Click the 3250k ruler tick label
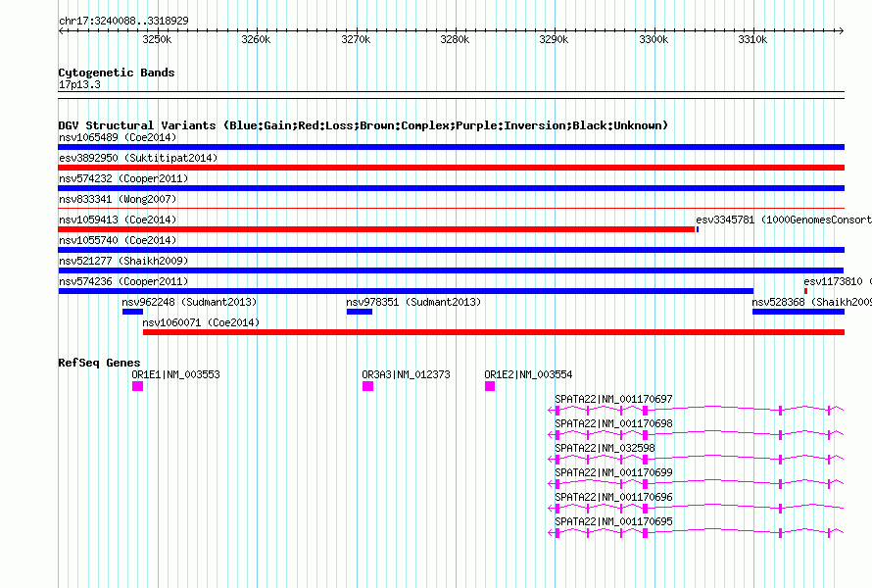This screenshot has height=588, width=872. click(x=157, y=39)
